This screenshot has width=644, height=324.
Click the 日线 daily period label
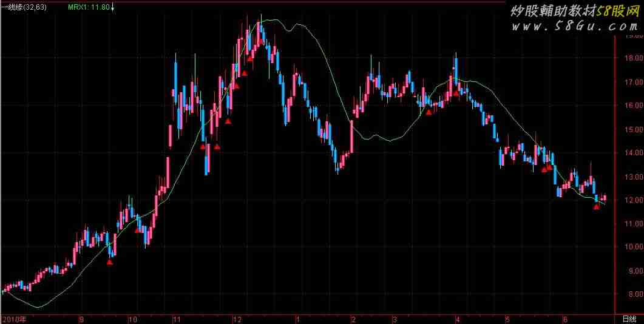[x=629, y=319]
